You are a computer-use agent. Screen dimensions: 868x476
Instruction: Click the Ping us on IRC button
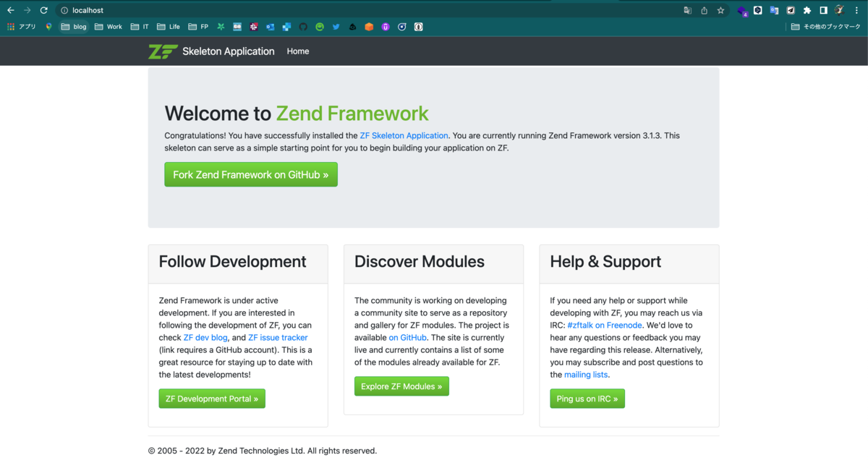(x=587, y=399)
